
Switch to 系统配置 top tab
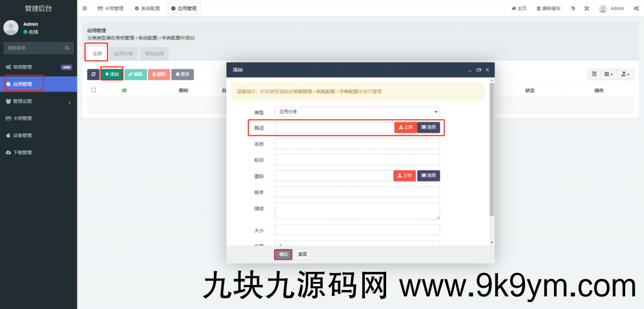coord(147,8)
